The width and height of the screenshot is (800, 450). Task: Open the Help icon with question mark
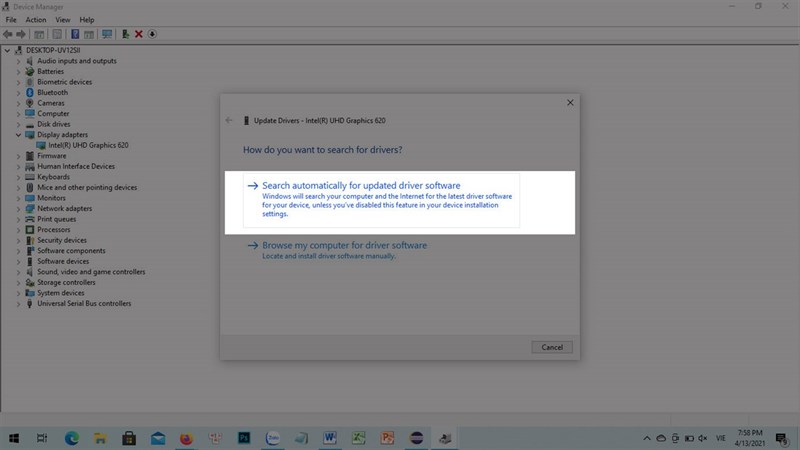[x=75, y=34]
